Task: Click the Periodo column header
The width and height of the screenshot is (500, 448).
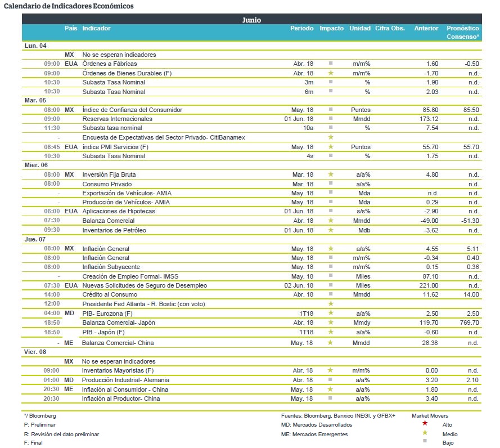Action: (x=301, y=28)
